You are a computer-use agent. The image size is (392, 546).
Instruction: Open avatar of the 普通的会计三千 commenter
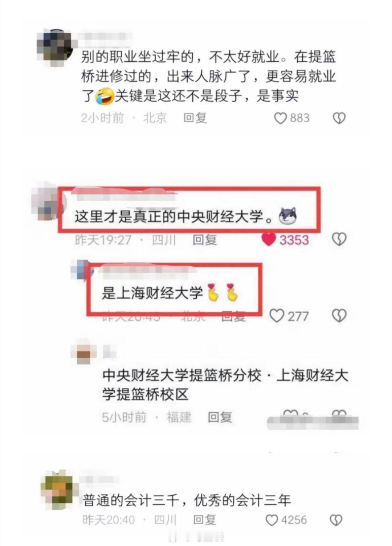[57, 489]
